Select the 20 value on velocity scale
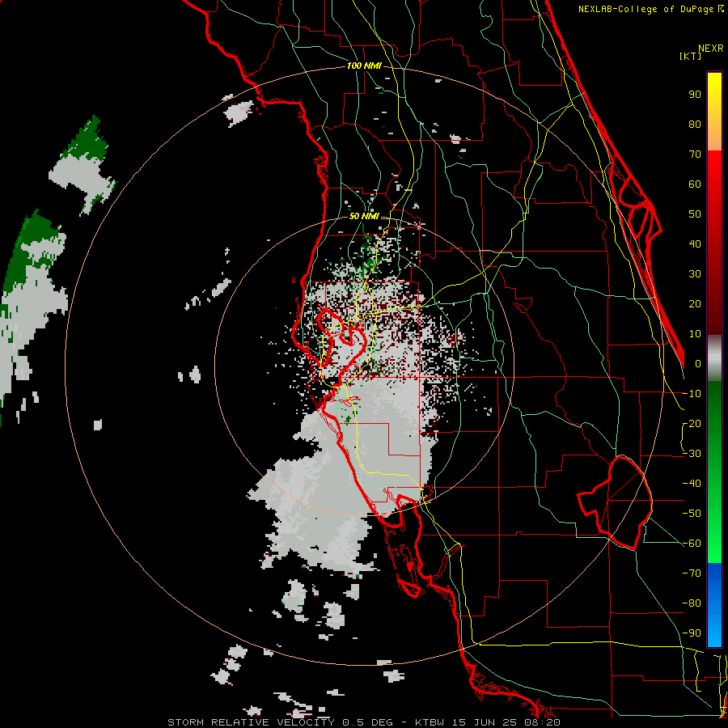The image size is (728, 728). click(695, 303)
